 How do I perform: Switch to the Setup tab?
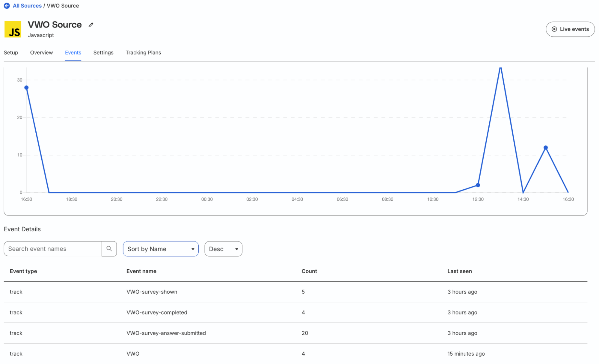coord(11,52)
